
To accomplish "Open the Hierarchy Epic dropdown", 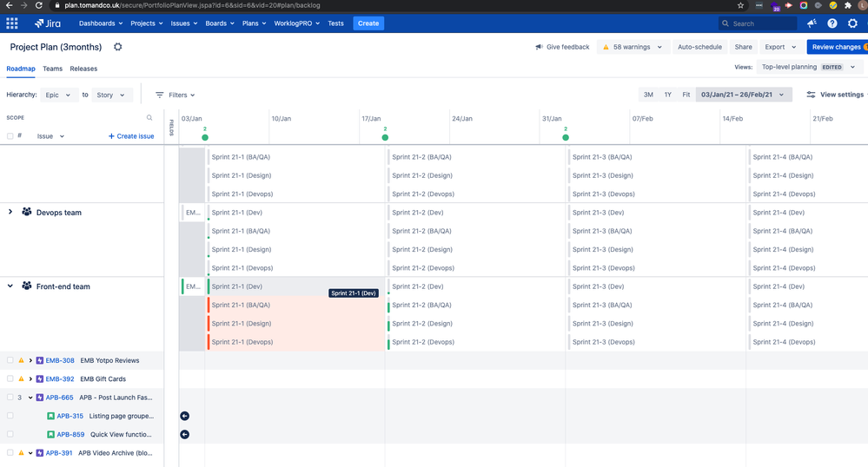I will [x=58, y=95].
